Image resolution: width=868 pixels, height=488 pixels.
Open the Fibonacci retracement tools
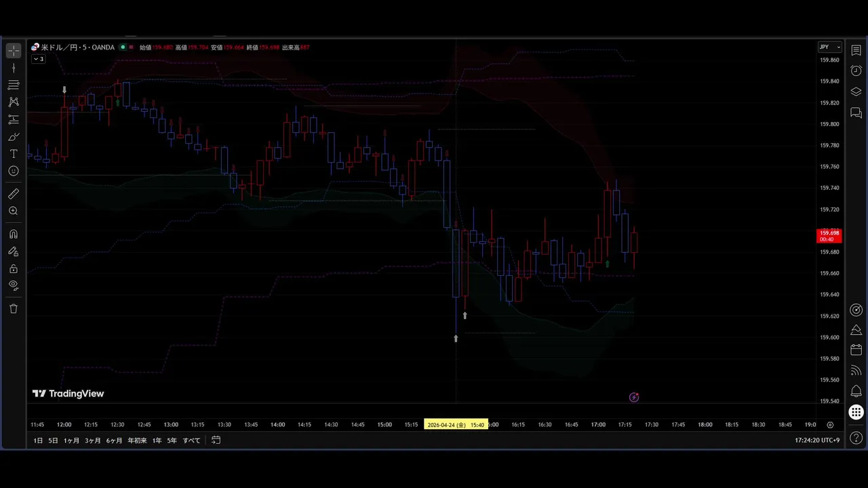pyautogui.click(x=14, y=85)
